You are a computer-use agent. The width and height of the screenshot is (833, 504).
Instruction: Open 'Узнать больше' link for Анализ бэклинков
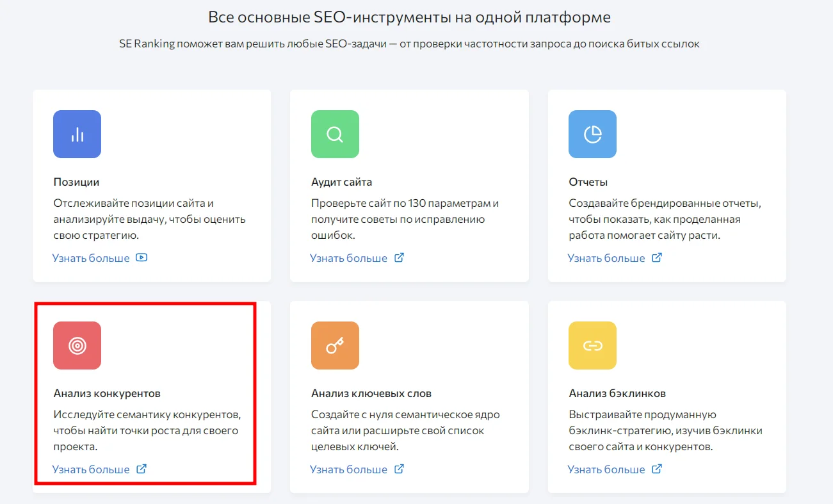tap(606, 469)
